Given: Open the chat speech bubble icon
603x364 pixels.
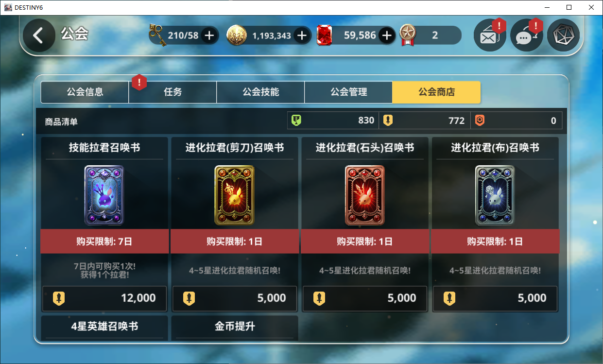Looking at the screenshot, I should pos(527,35).
